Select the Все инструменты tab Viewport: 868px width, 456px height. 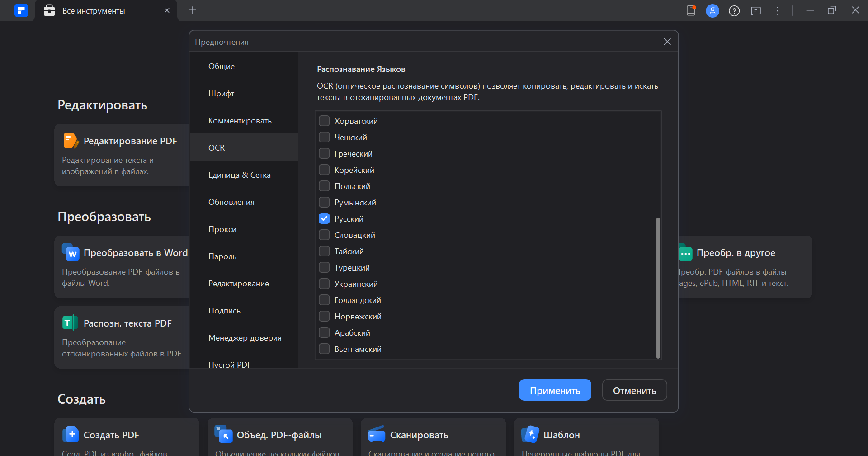pyautogui.click(x=106, y=10)
